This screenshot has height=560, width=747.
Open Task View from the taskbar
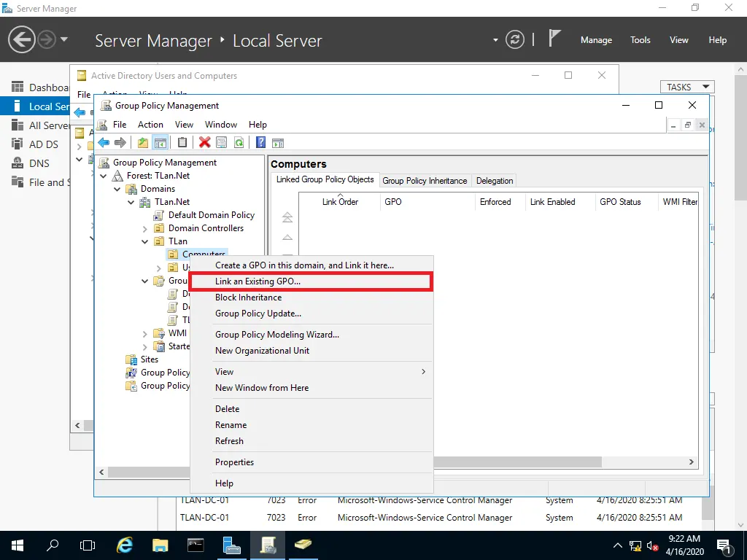(x=88, y=545)
